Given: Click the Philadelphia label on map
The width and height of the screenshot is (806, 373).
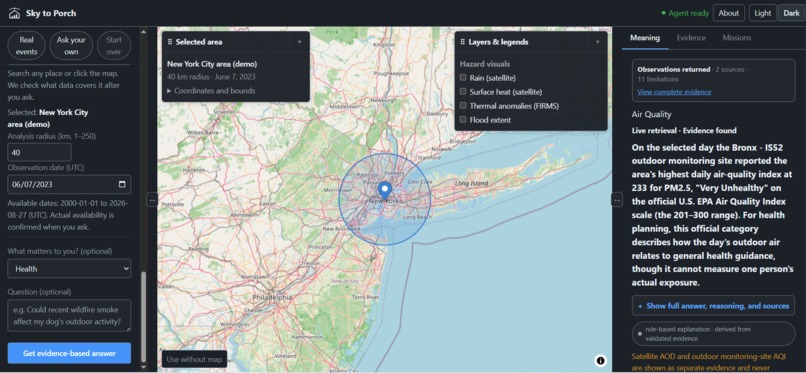Looking at the screenshot, I should (271, 297).
